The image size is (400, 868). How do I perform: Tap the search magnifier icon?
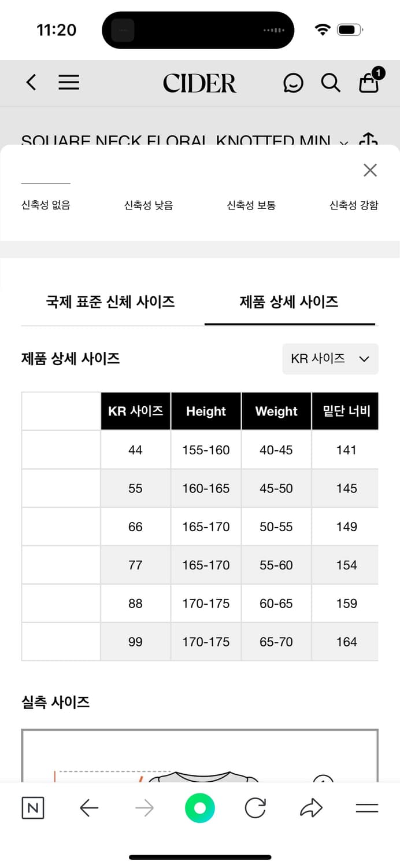point(331,83)
